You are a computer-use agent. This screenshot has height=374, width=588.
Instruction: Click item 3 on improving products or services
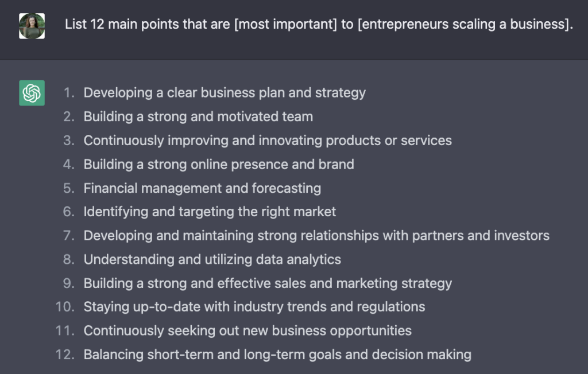coord(268,141)
